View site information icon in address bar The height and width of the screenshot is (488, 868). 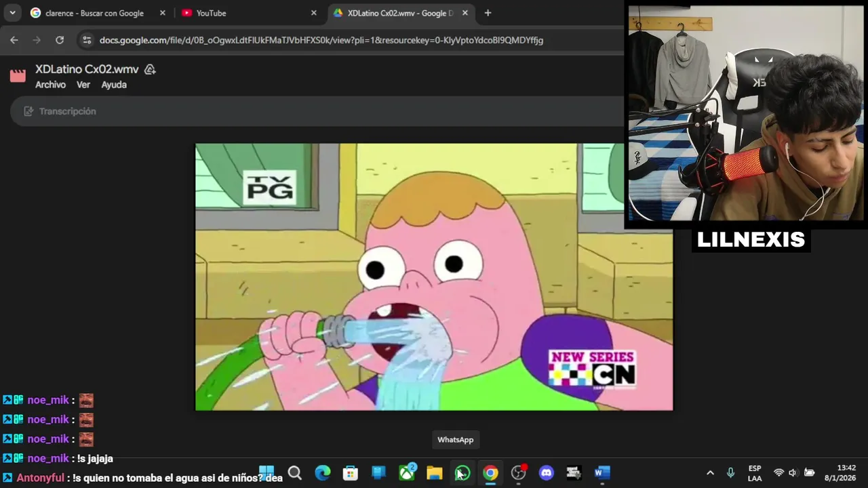click(86, 40)
